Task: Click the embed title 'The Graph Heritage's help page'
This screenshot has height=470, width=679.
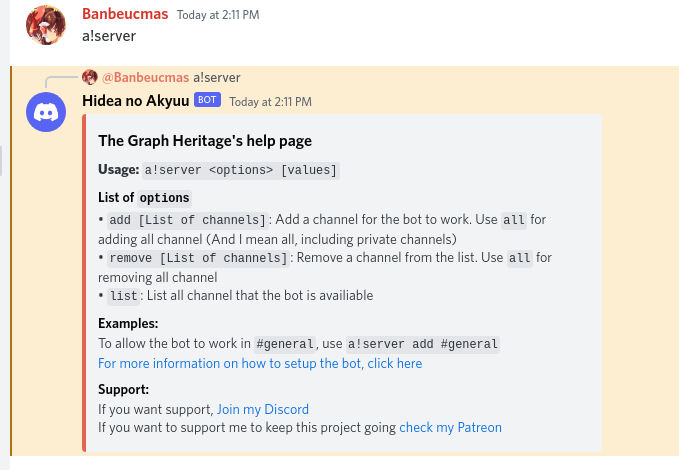Action: coord(205,141)
